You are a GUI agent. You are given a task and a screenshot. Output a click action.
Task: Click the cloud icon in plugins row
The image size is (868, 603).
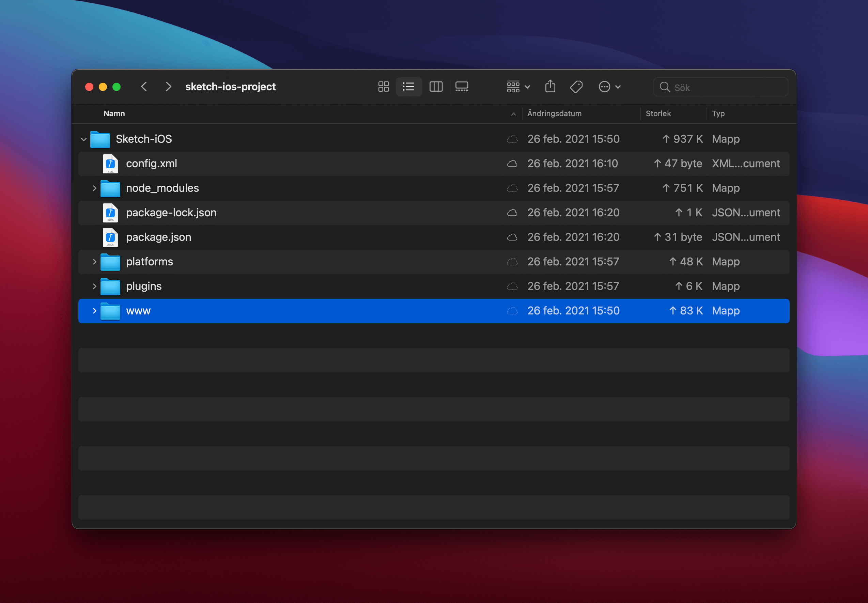[512, 287]
